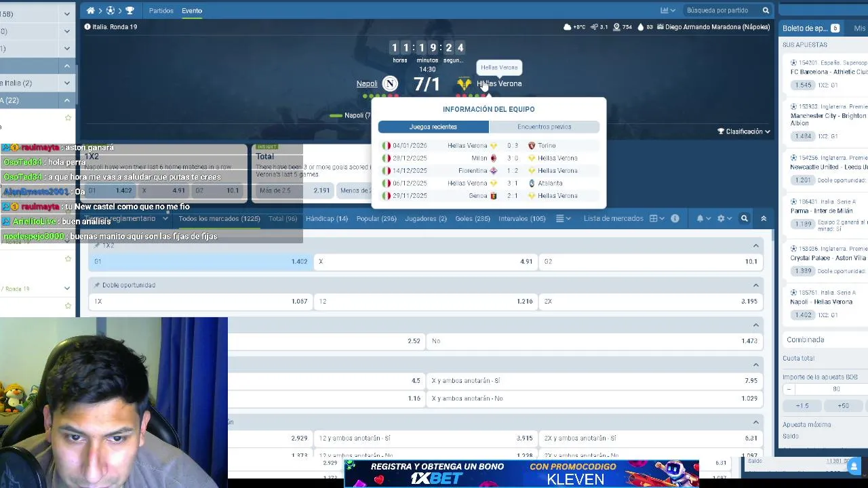Select G2 odds 10.1

[651, 262]
